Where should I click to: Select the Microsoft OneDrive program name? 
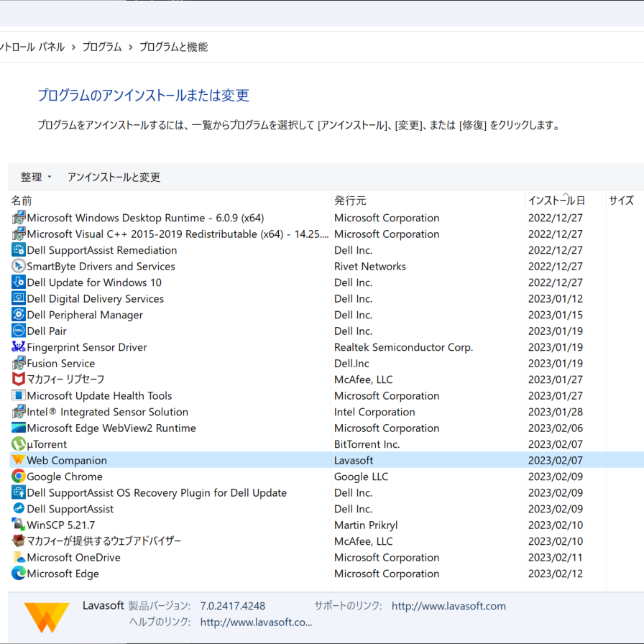click(x=73, y=557)
